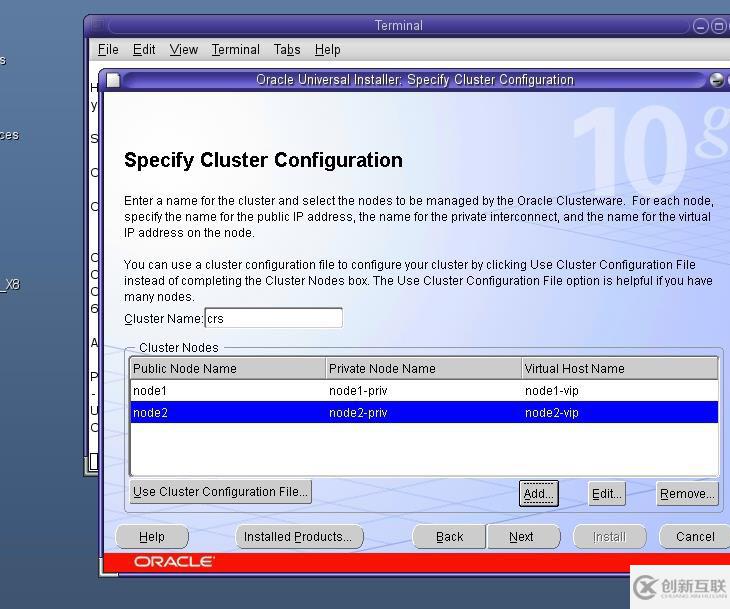Select the node2-priv private node cell
730x609 pixels.
(424, 413)
